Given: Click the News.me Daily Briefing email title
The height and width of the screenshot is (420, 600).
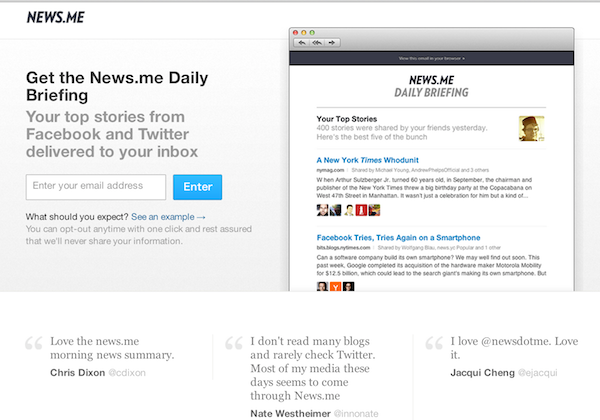Looking at the screenshot, I should 431,85.
